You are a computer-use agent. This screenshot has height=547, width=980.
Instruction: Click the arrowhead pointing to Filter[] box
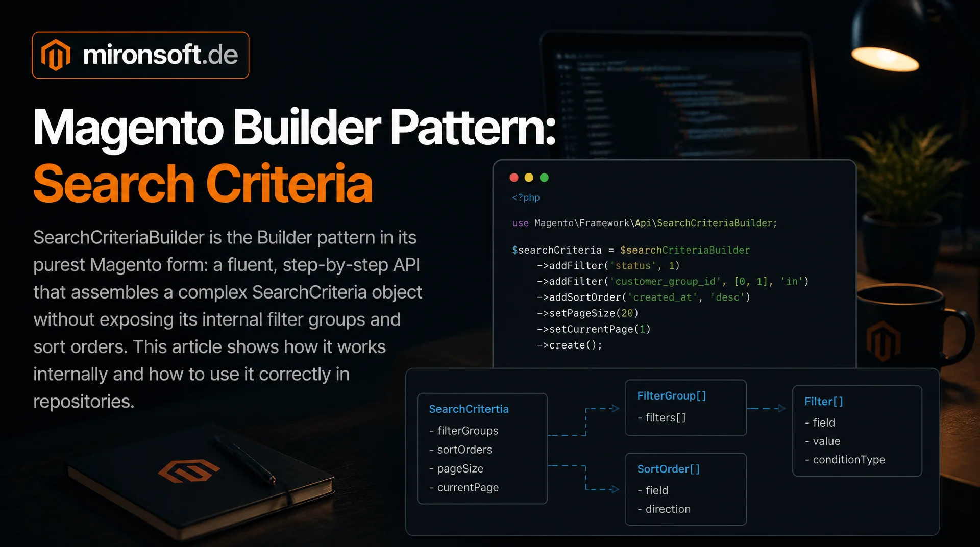click(781, 408)
